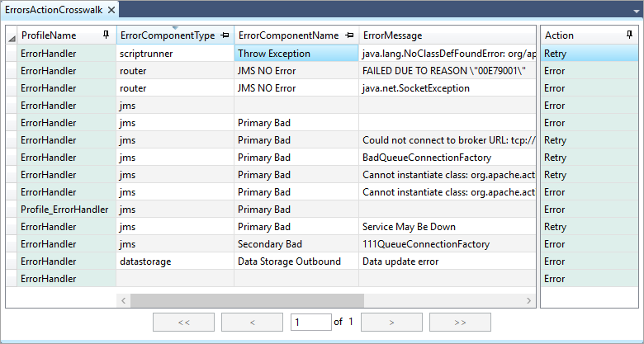Unpin the Action column pin icon

point(630,35)
